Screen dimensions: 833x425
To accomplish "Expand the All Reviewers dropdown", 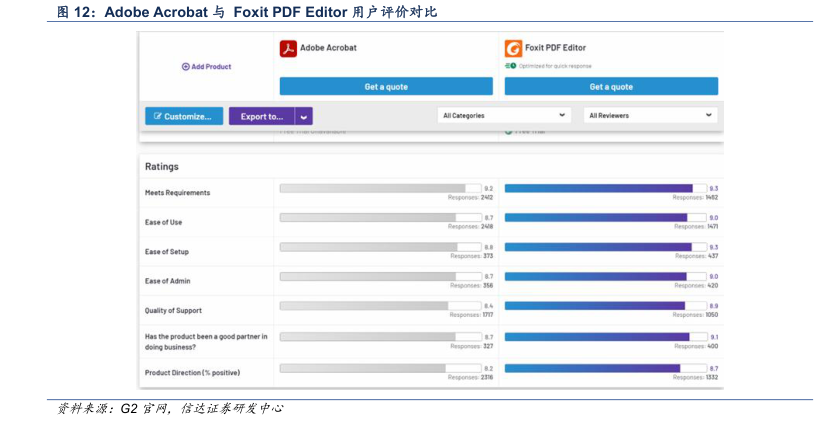I will click(x=650, y=116).
